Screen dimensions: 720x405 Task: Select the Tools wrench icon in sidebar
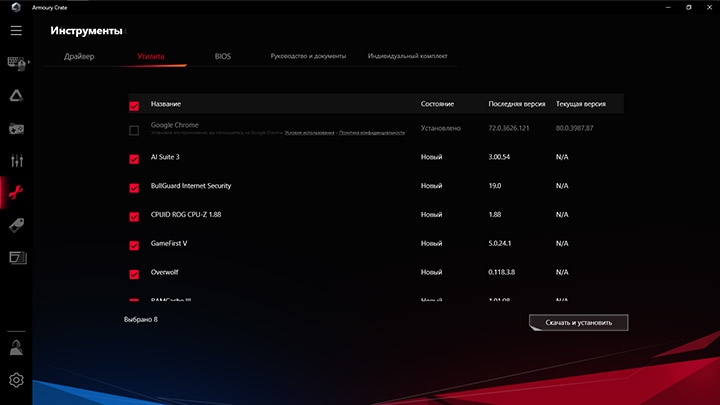click(16, 192)
